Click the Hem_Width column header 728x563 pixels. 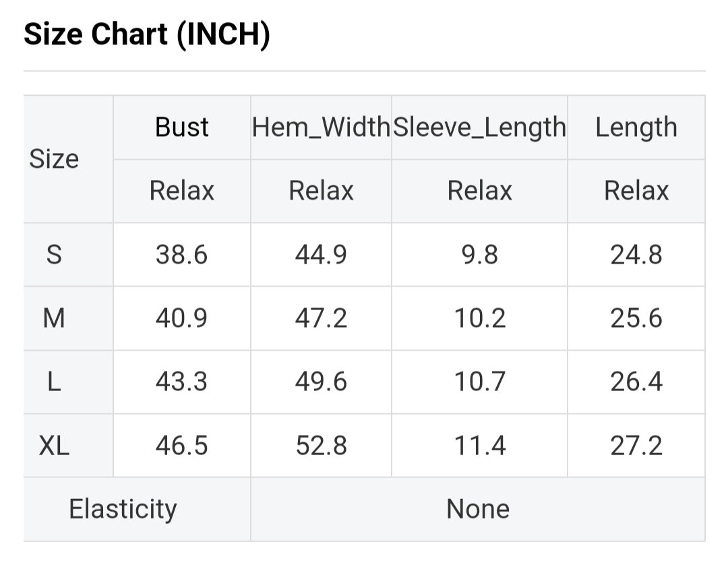321,127
